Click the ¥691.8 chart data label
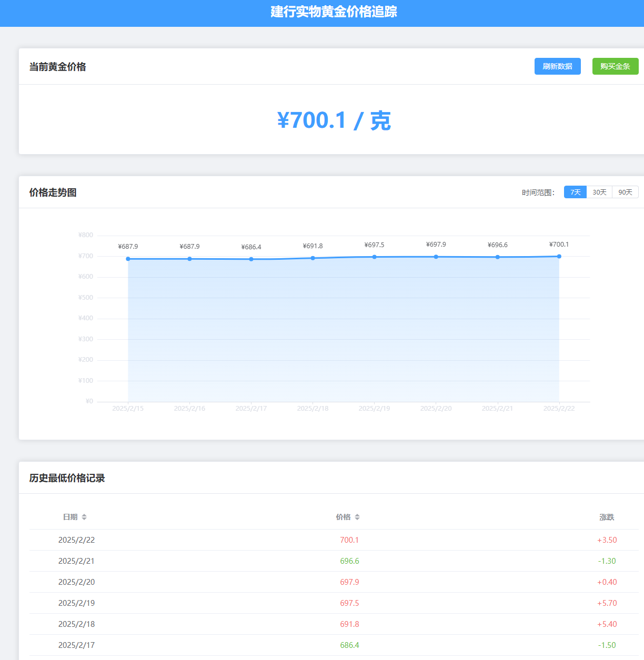The height and width of the screenshot is (660, 644). pos(313,246)
